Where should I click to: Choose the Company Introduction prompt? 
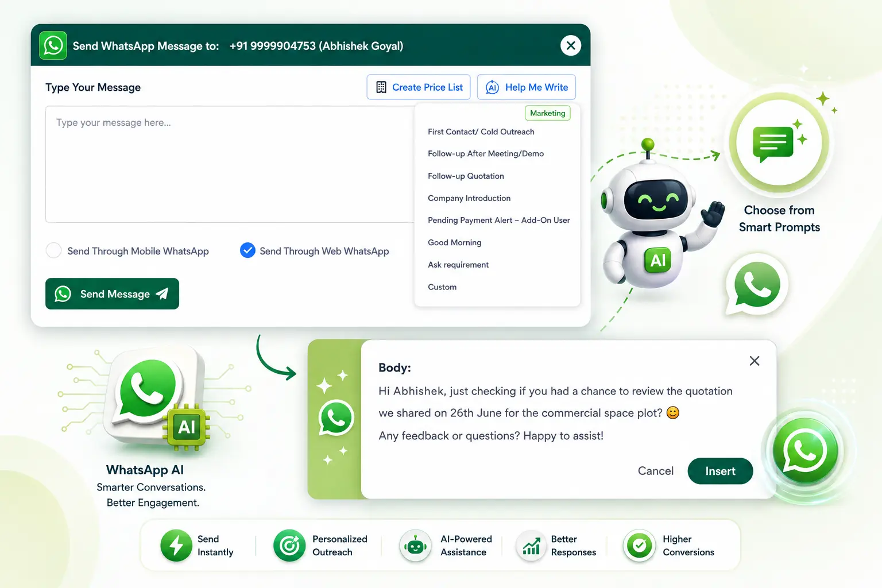pos(469,198)
